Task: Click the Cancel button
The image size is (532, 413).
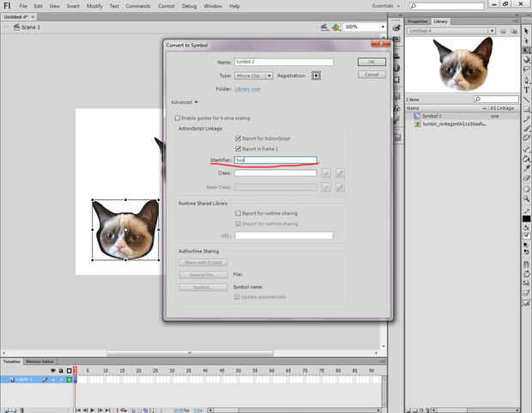Action: (371, 75)
